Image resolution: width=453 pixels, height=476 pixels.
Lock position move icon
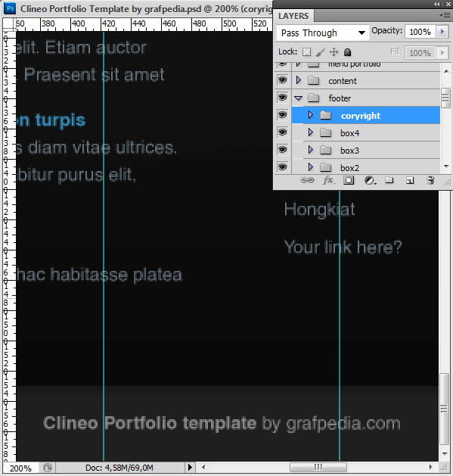pyautogui.click(x=334, y=52)
